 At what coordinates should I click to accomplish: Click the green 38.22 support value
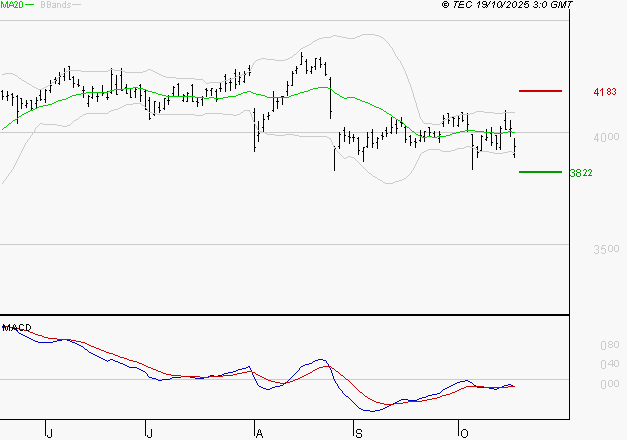click(581, 173)
